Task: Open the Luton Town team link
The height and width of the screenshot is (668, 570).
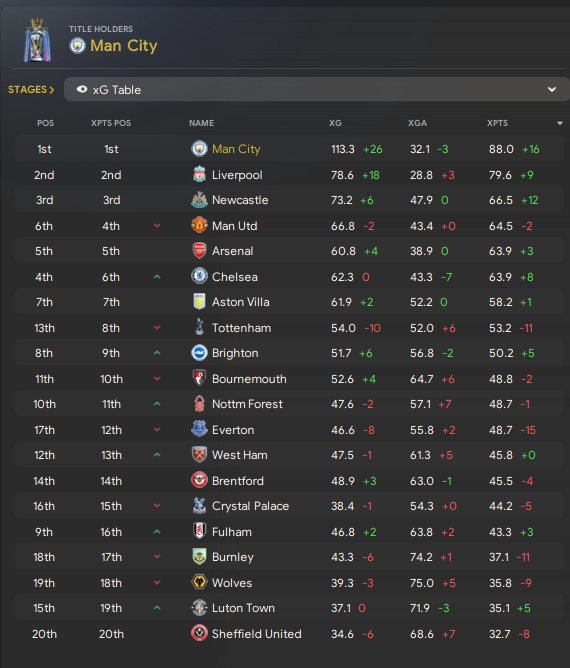Action: coord(243,608)
